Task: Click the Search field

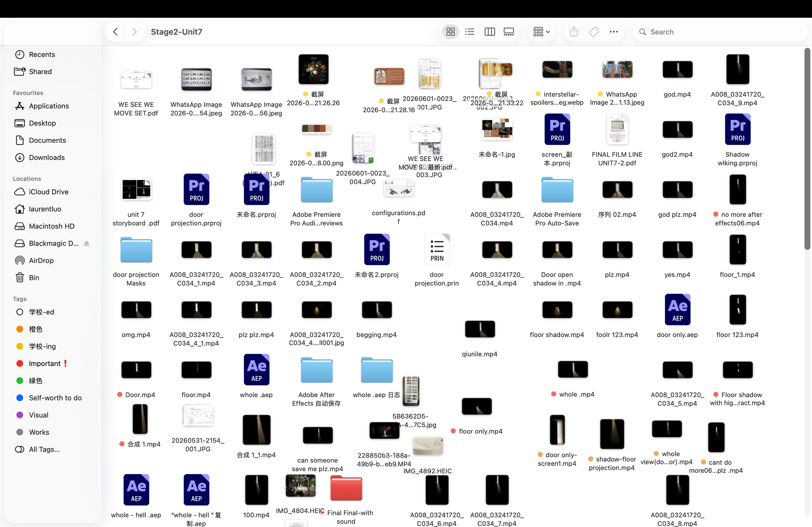Action: coord(720,32)
